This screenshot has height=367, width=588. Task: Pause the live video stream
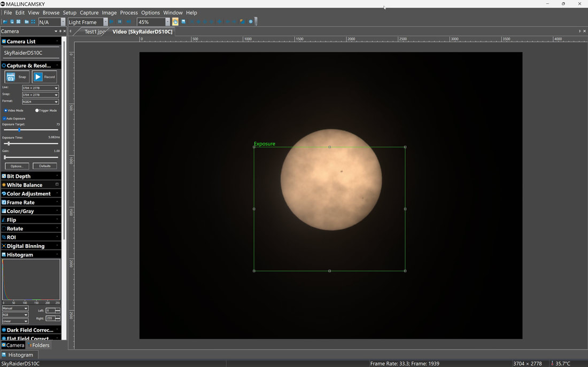click(x=120, y=22)
